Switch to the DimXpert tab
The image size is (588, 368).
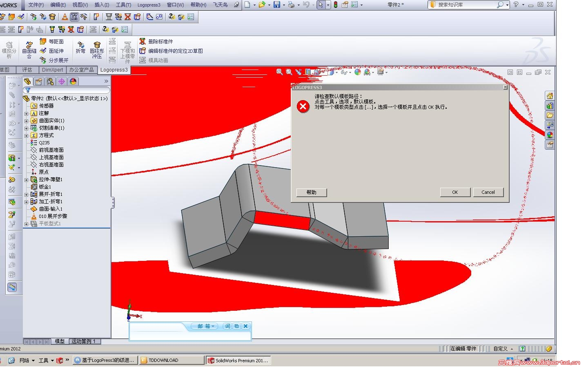53,70
